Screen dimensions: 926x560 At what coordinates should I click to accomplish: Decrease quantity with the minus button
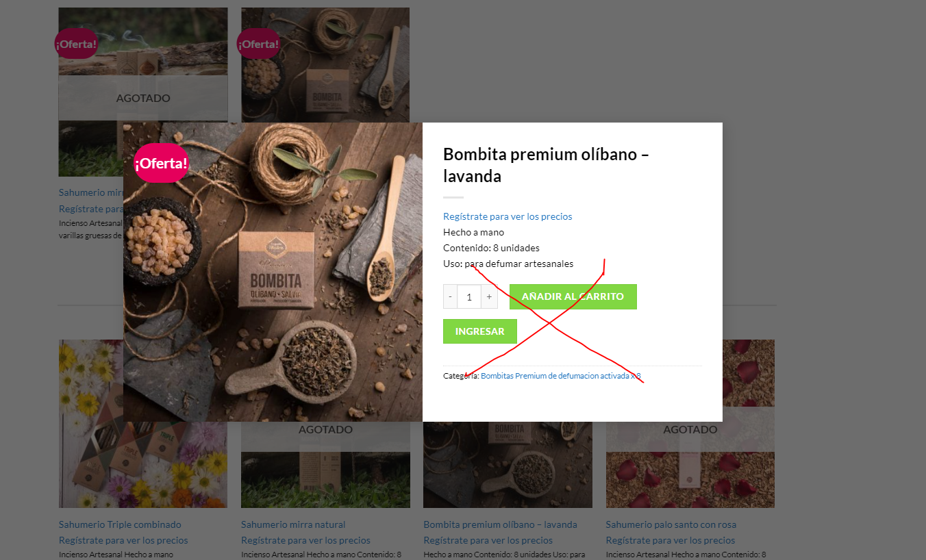(x=450, y=296)
